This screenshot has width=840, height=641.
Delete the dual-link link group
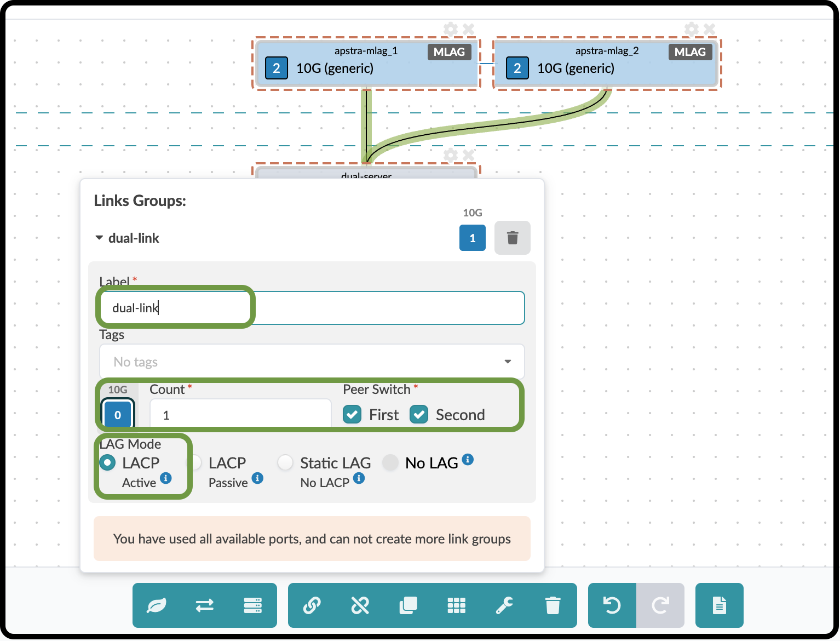(x=513, y=238)
